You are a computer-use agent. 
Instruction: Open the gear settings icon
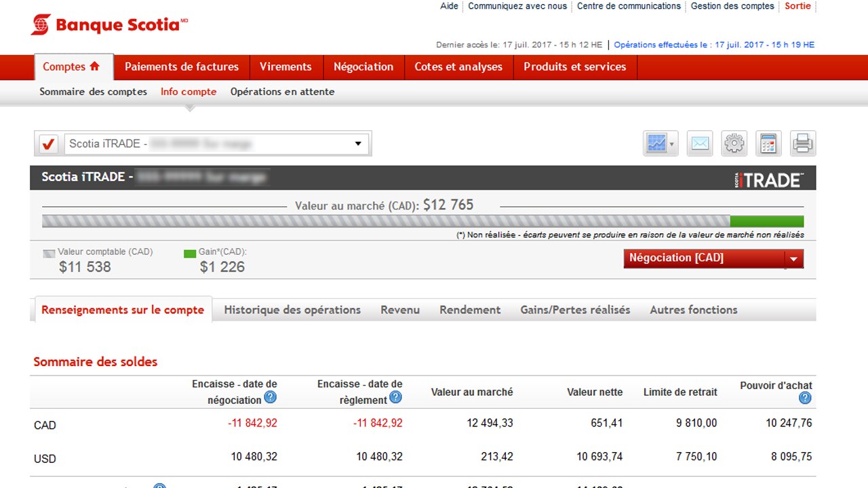[x=734, y=144]
